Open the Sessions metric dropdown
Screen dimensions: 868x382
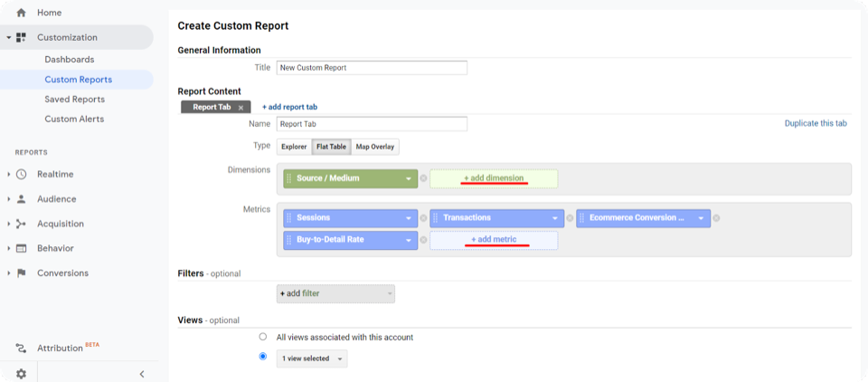[x=410, y=217]
